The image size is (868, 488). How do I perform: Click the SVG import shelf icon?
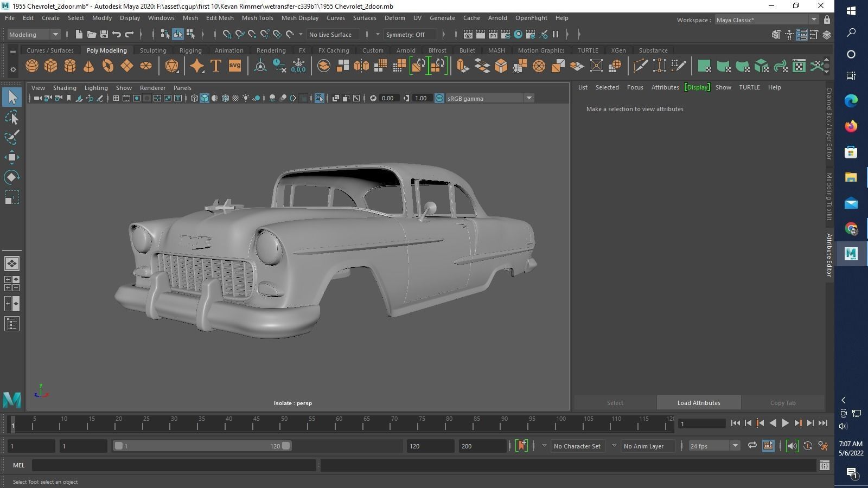[234, 66]
